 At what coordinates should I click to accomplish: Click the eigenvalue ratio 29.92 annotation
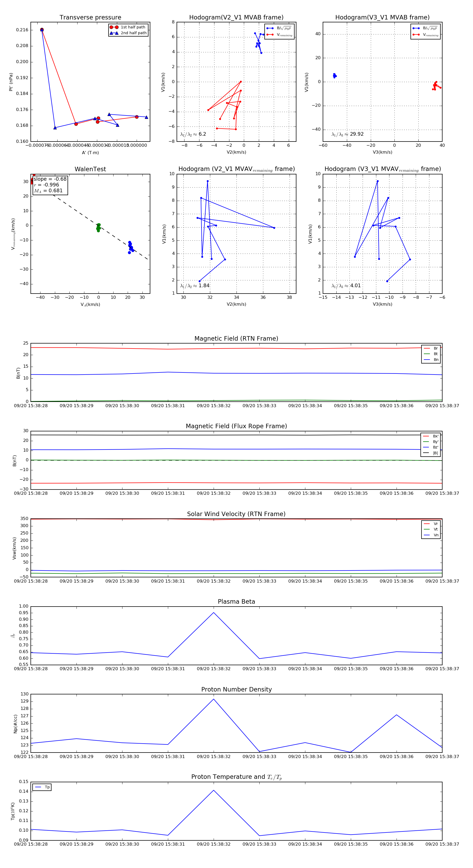coord(347,134)
